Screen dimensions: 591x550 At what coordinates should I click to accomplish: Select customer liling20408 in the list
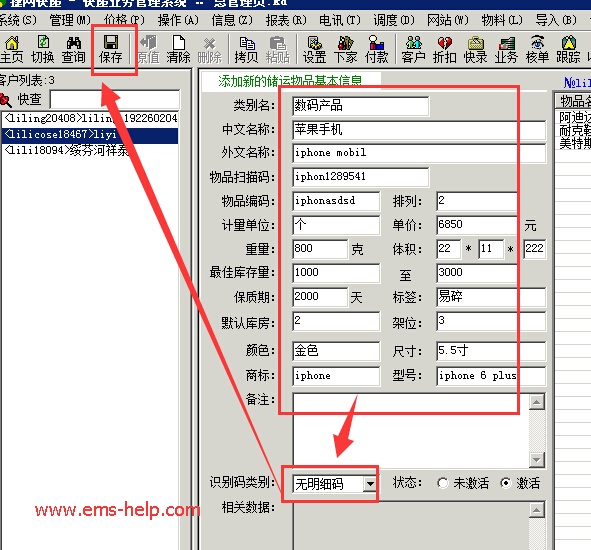point(90,119)
